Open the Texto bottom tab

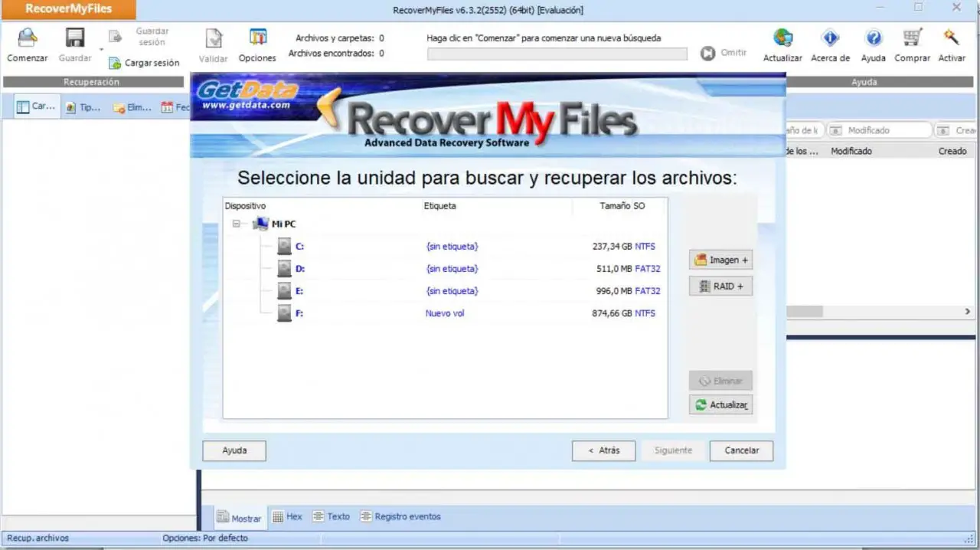pyautogui.click(x=331, y=516)
